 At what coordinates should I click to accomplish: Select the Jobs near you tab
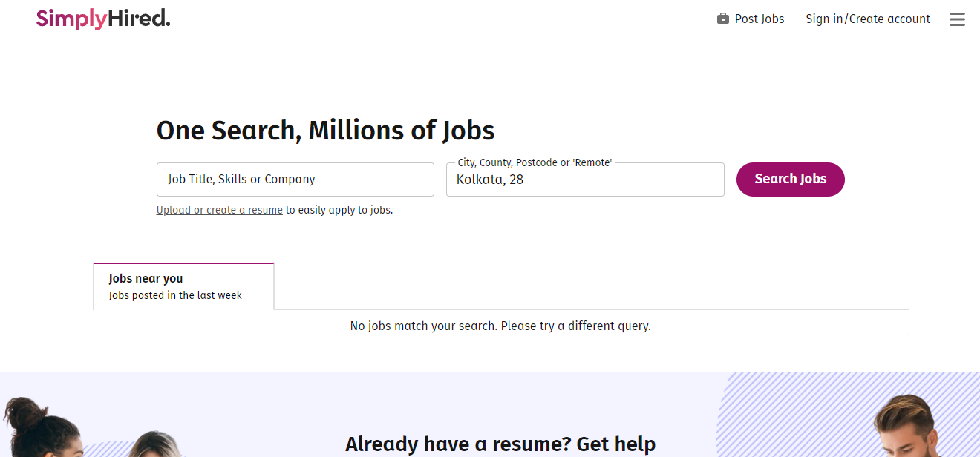[183, 286]
